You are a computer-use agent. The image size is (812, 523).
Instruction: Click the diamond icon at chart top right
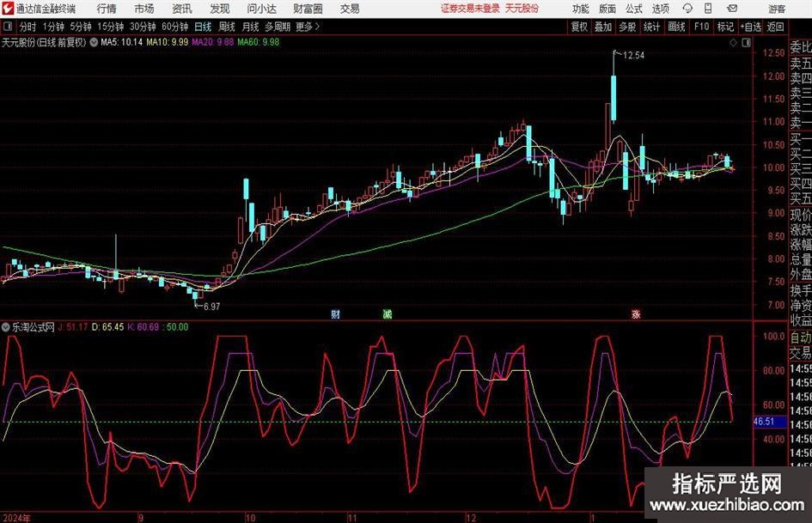pos(733,43)
